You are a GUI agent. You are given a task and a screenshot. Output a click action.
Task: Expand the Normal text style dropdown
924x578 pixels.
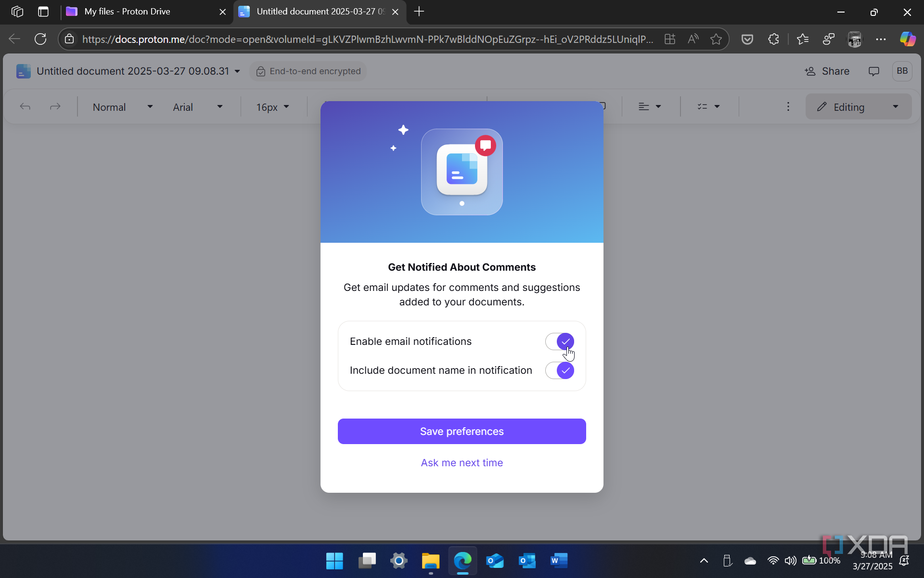pos(122,107)
